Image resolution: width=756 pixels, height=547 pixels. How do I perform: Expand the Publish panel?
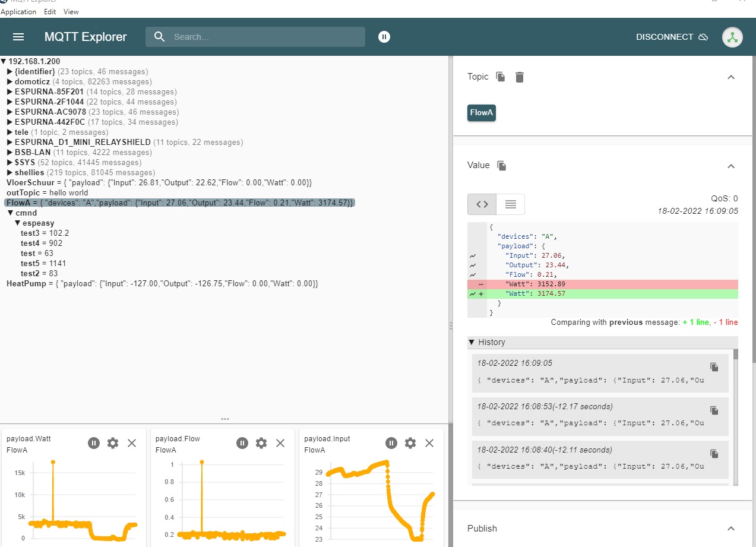coord(731,529)
